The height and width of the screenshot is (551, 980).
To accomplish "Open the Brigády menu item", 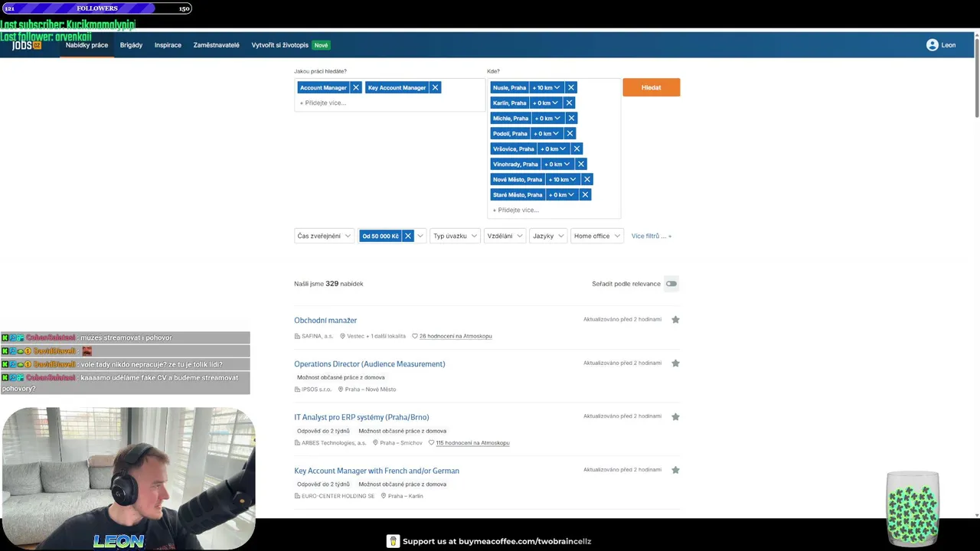I will pos(131,45).
